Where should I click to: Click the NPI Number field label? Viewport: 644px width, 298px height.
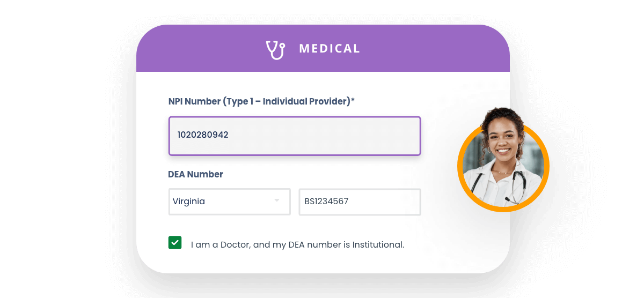261,101
